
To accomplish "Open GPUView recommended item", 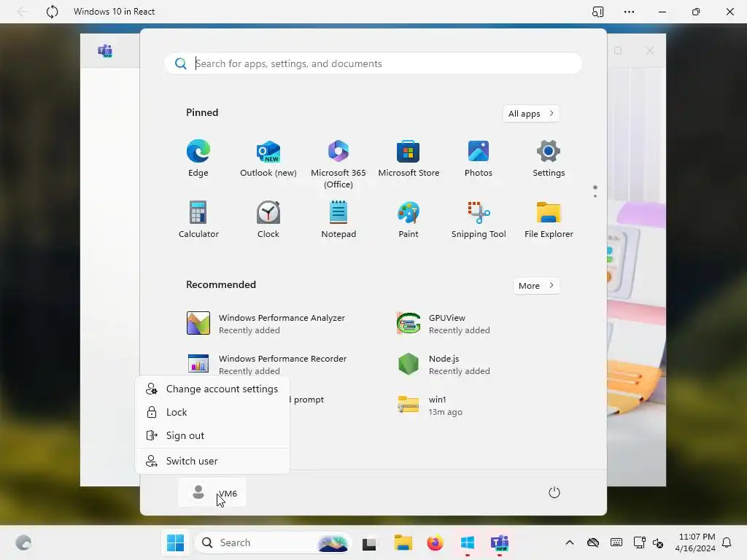I will click(x=443, y=323).
